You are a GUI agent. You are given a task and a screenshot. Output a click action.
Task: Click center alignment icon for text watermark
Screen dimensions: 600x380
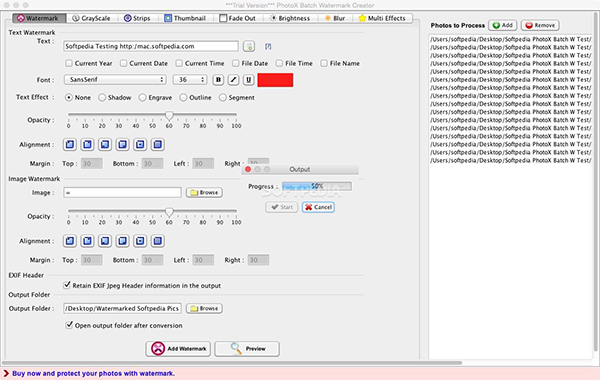click(140, 144)
